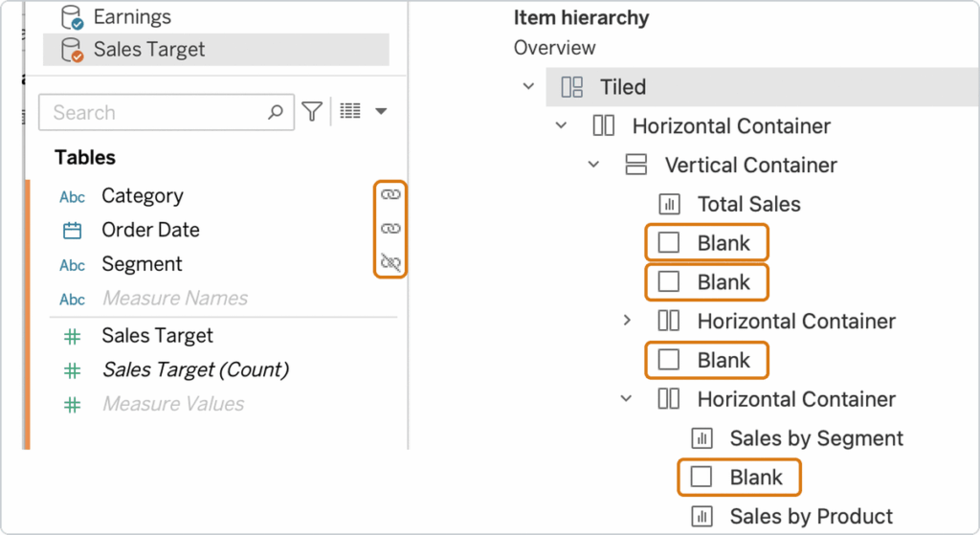Click the number icon beside Sales Target (Count)

72,370
